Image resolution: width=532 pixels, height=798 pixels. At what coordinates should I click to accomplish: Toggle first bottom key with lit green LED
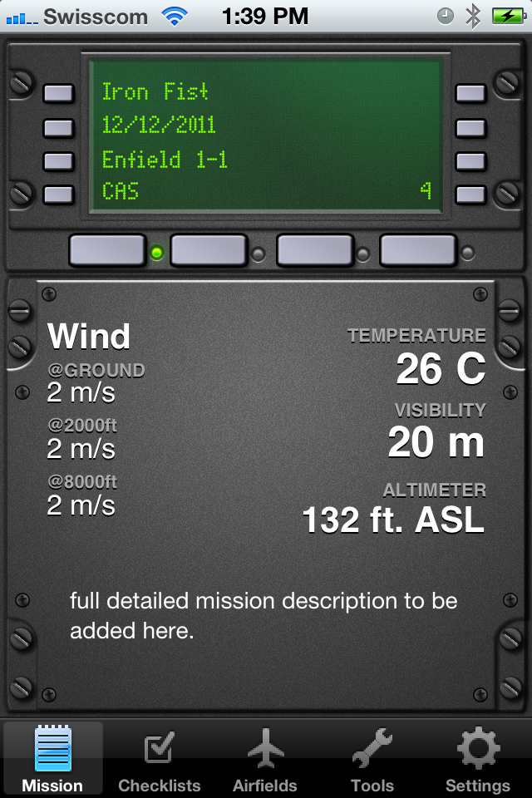(107, 250)
